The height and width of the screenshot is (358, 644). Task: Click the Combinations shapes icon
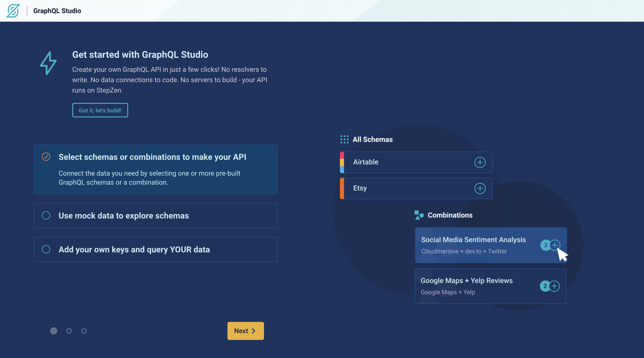click(419, 215)
